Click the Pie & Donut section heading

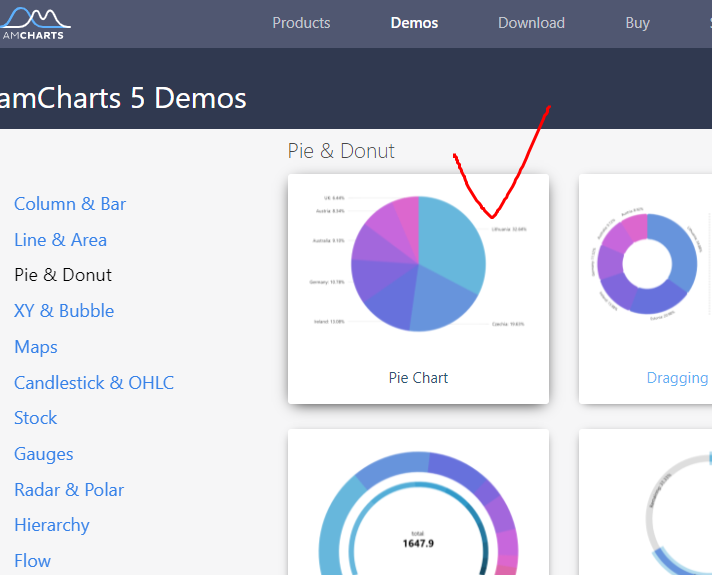(341, 151)
